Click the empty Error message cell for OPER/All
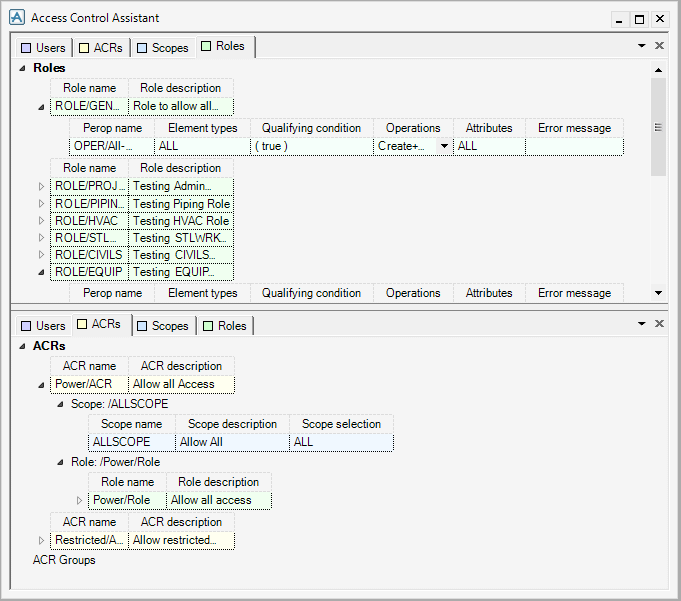681x601 pixels. 575,146
